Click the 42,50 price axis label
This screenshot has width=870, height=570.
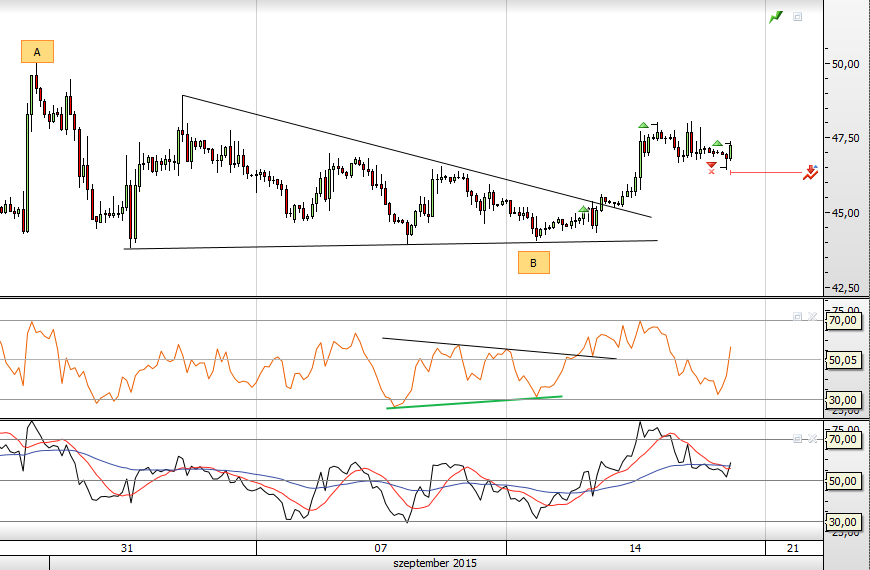click(x=846, y=288)
